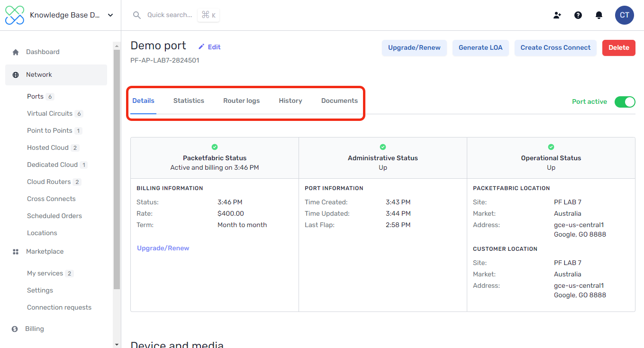Click the PacketFabric logo icon
The height and width of the screenshot is (348, 644).
pos(14,15)
